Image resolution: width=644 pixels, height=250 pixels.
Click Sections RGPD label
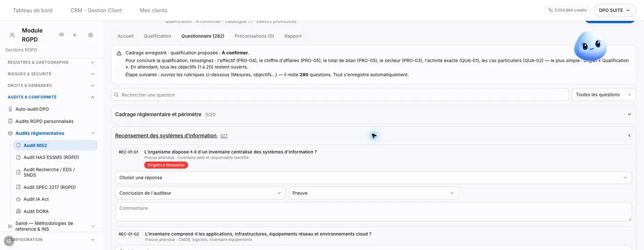(x=21, y=50)
